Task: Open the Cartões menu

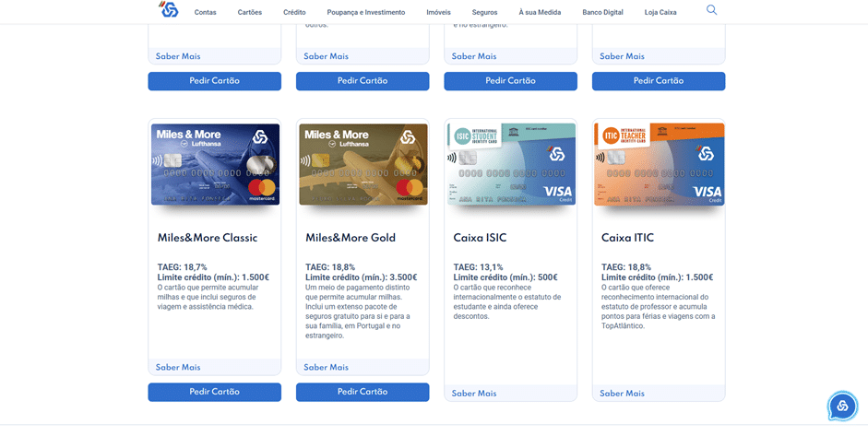Action: tap(250, 13)
